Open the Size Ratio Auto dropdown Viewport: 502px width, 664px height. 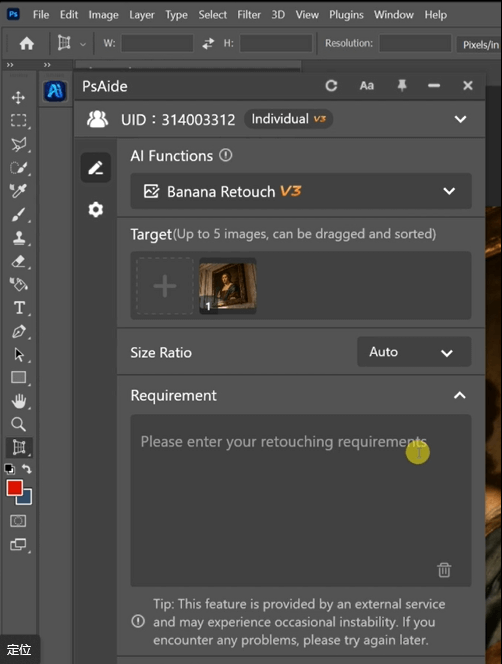[x=414, y=352]
